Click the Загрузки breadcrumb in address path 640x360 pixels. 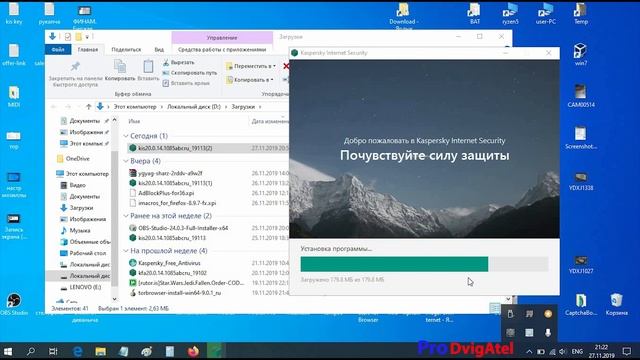click(x=243, y=107)
